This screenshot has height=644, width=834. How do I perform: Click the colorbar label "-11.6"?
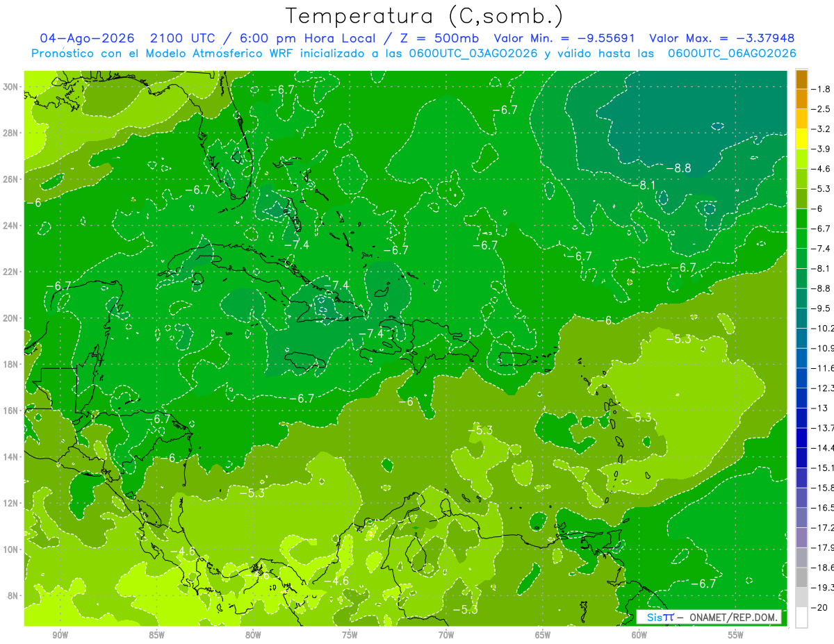pos(823,368)
